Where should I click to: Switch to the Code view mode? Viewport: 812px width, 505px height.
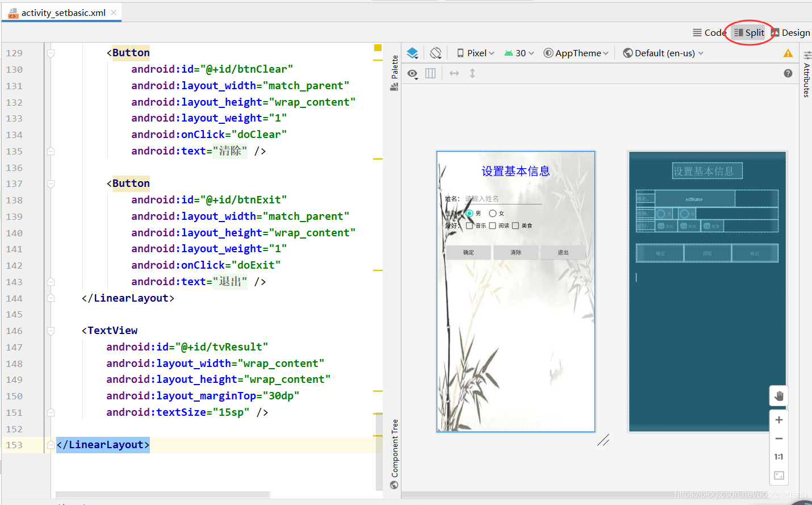(x=710, y=32)
